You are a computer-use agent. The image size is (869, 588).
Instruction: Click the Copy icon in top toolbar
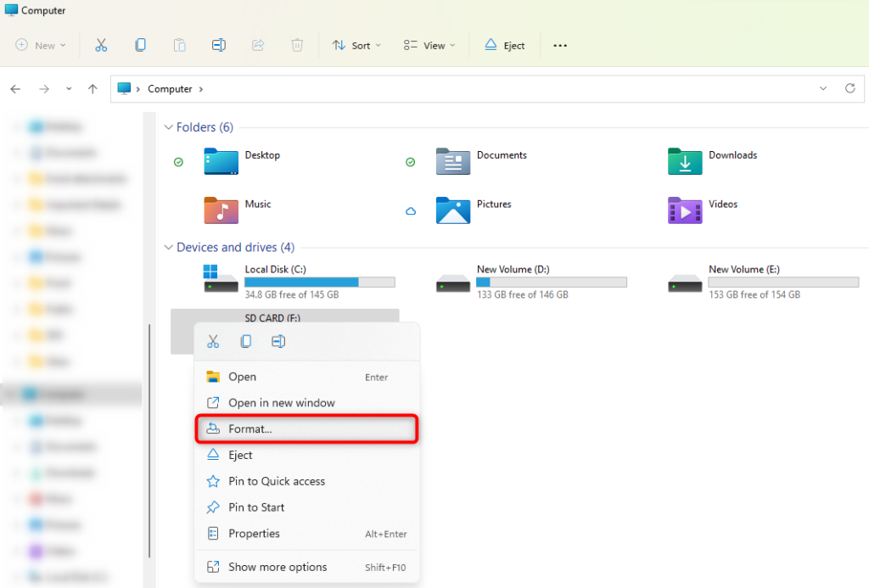click(x=140, y=45)
